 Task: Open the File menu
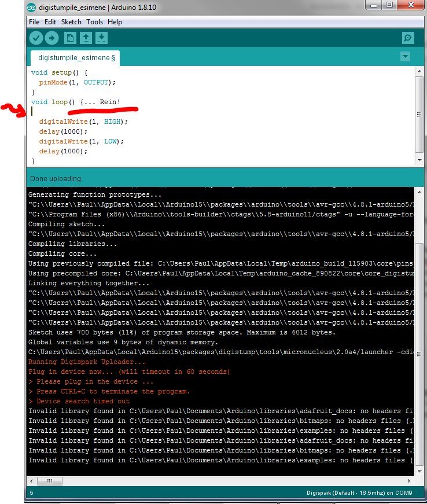coord(34,22)
